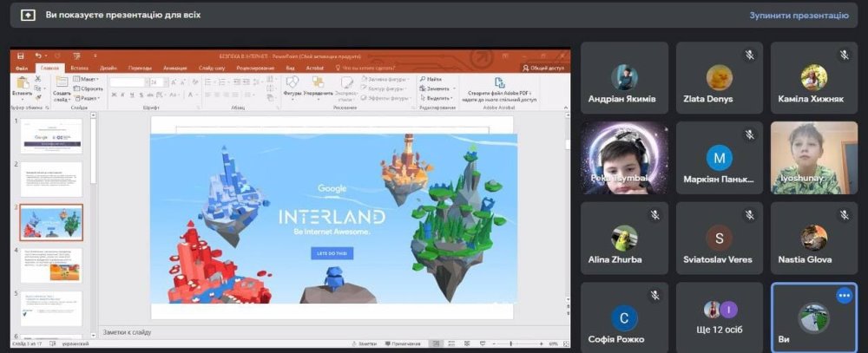Switch to the Дизайн tab
This screenshot has height=353, width=868.
click(108, 68)
